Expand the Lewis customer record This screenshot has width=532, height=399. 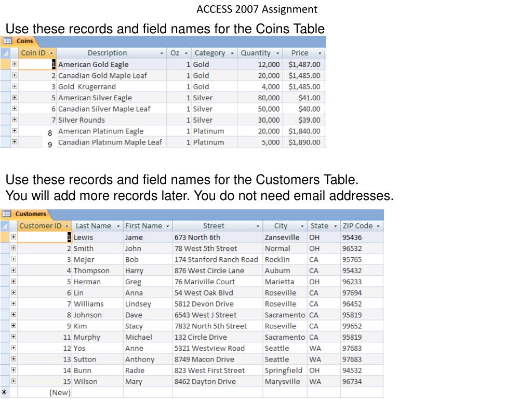pos(13,237)
